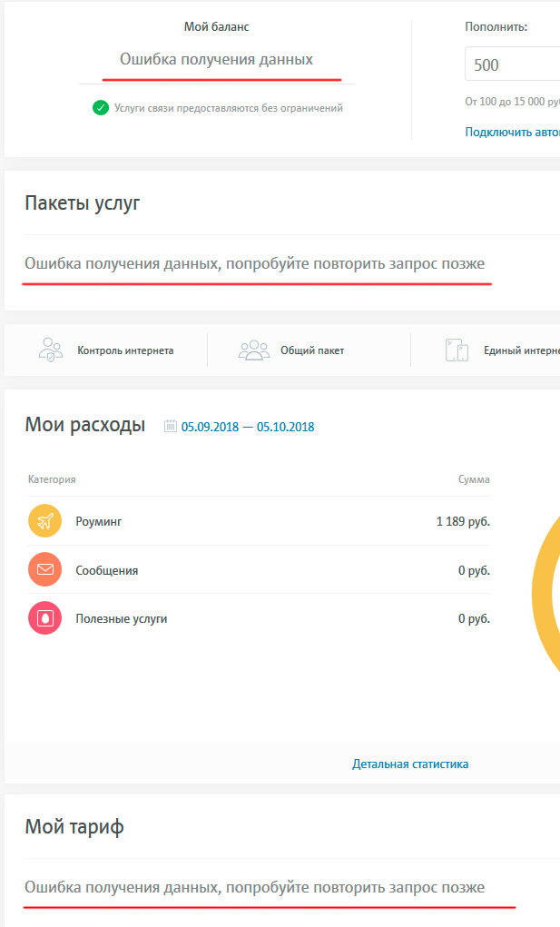Click the Мой тариф section heading
Image resolution: width=560 pixels, height=927 pixels.
pyautogui.click(x=74, y=827)
